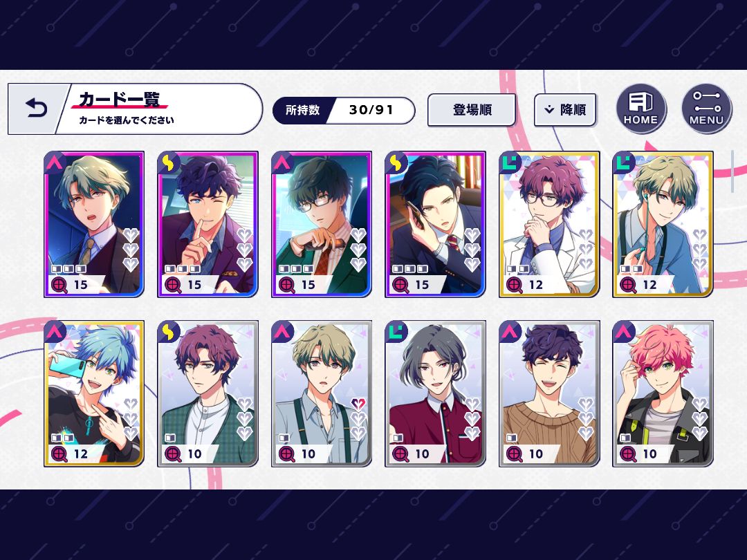747x560 pixels.
Task: Select the suspenders character level 10 card
Action: pos(321,393)
